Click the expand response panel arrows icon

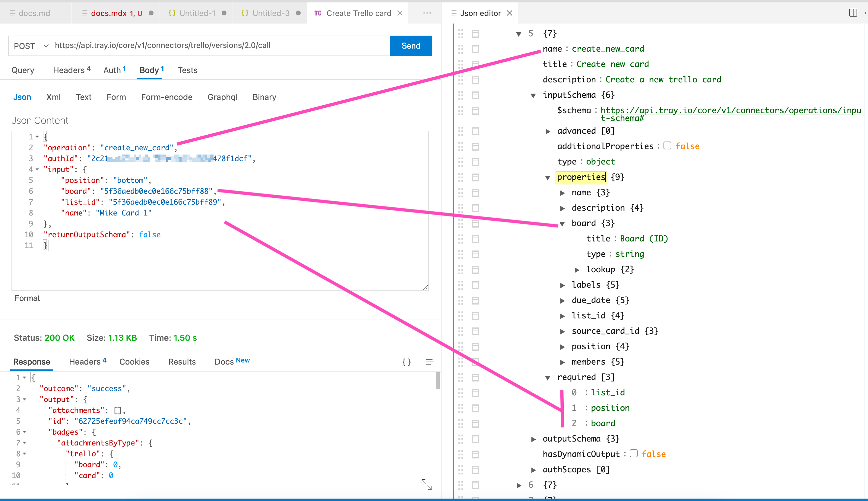point(426,484)
